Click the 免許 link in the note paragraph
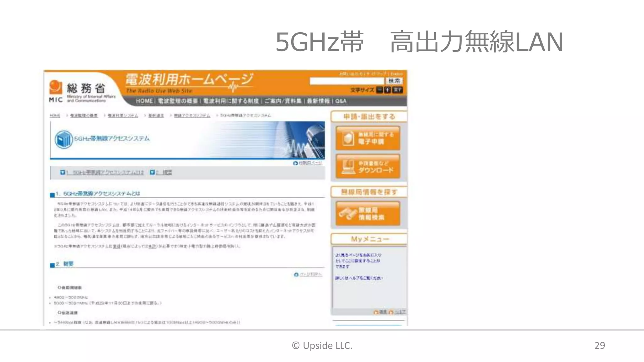 coord(153,246)
